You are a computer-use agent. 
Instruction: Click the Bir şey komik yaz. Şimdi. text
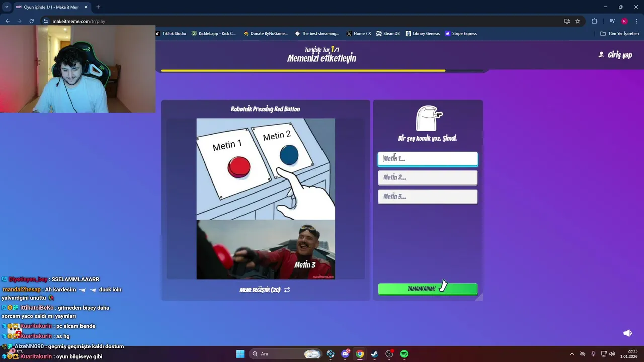click(x=428, y=138)
